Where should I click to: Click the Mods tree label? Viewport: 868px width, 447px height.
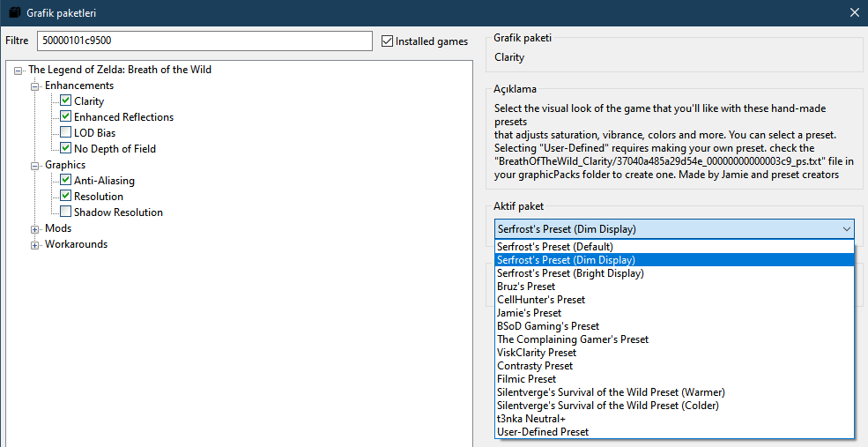click(58, 228)
